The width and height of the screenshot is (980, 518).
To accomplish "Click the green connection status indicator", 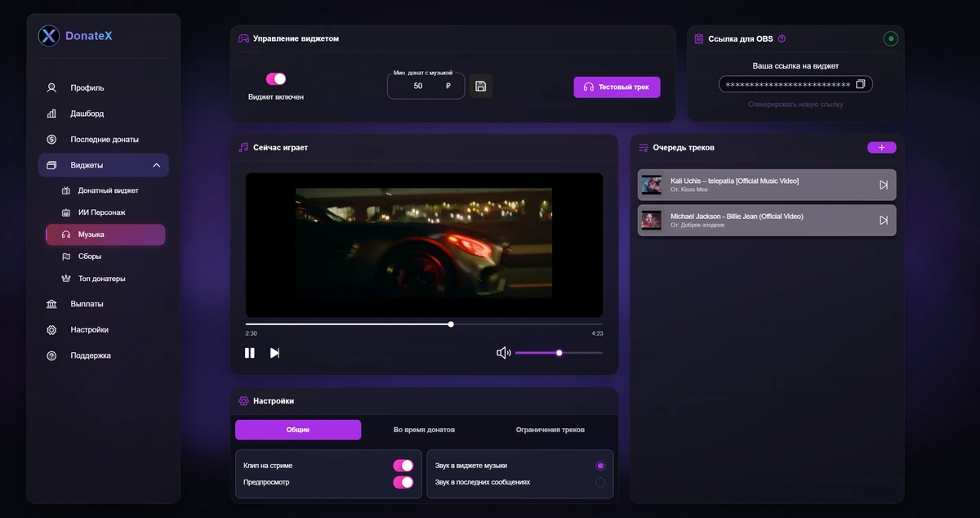I will point(890,38).
